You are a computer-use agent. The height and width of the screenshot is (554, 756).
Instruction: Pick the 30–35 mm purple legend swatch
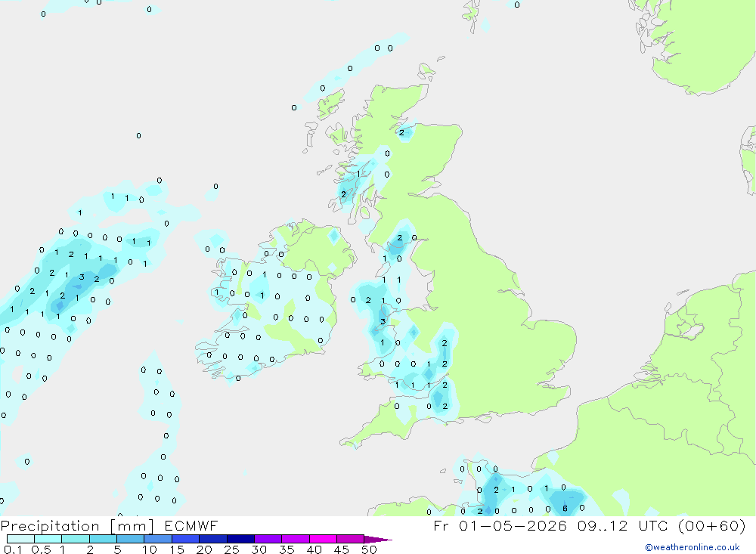coord(268,539)
